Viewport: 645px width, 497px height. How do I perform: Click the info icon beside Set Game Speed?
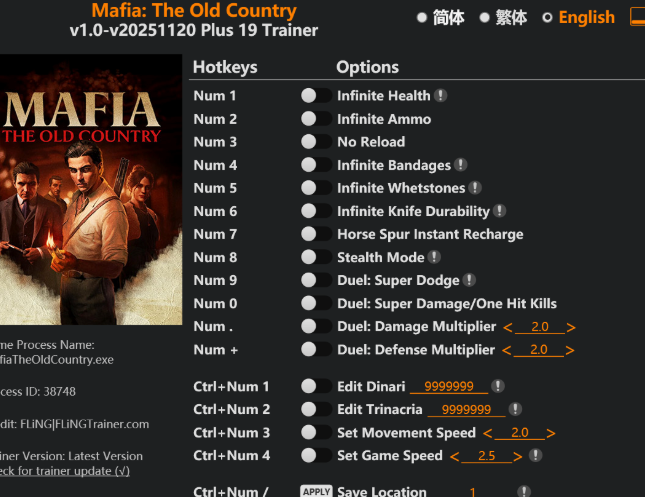point(536,455)
